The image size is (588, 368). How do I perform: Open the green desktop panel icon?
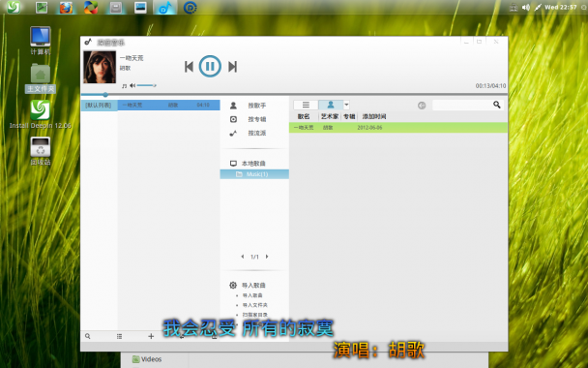[42, 7]
